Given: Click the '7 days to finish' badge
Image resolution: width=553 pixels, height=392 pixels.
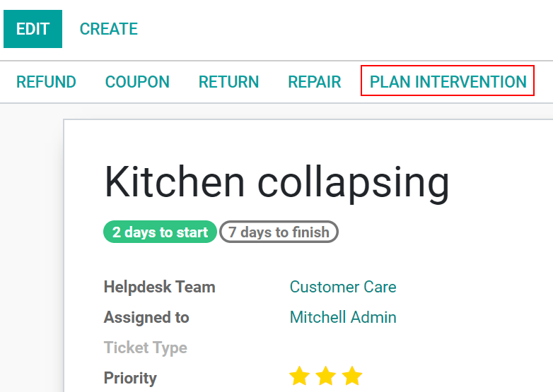Looking at the screenshot, I should (279, 232).
